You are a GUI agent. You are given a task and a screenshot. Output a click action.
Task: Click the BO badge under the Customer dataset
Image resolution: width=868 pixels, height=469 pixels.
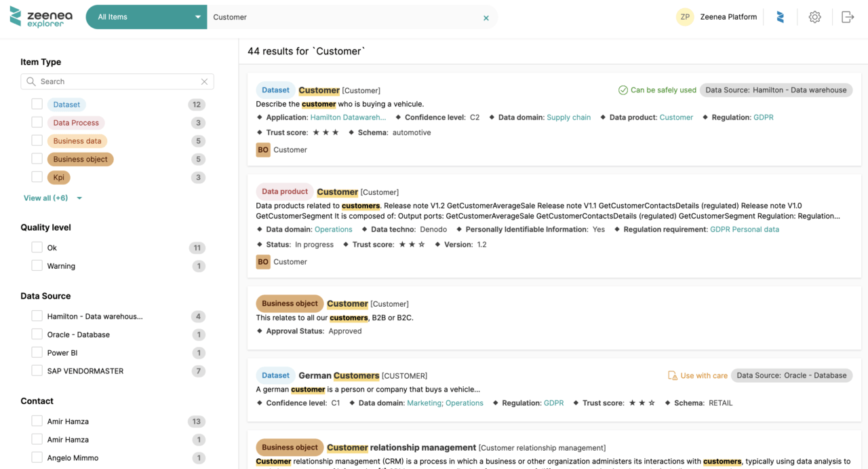[x=262, y=149]
